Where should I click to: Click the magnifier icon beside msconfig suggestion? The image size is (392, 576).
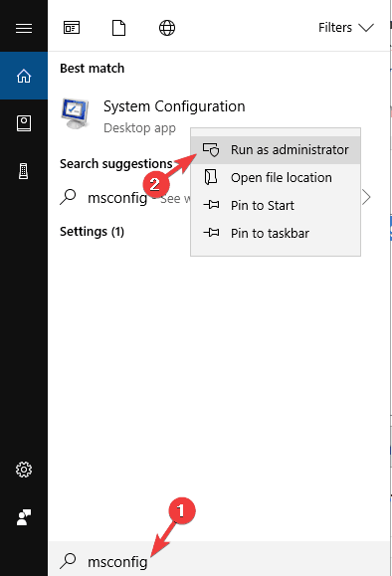[68, 197]
